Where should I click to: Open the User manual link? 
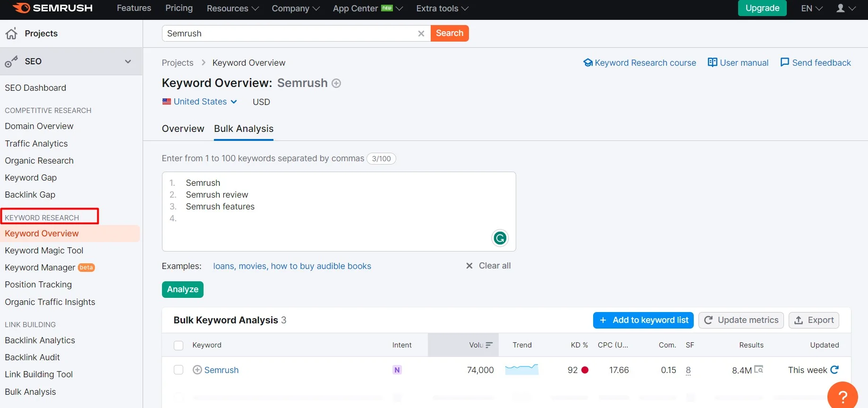(x=738, y=63)
